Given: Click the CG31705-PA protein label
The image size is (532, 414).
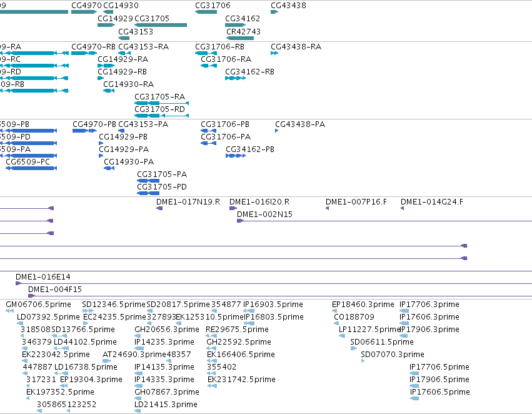Looking at the screenshot, I should coord(162,174).
